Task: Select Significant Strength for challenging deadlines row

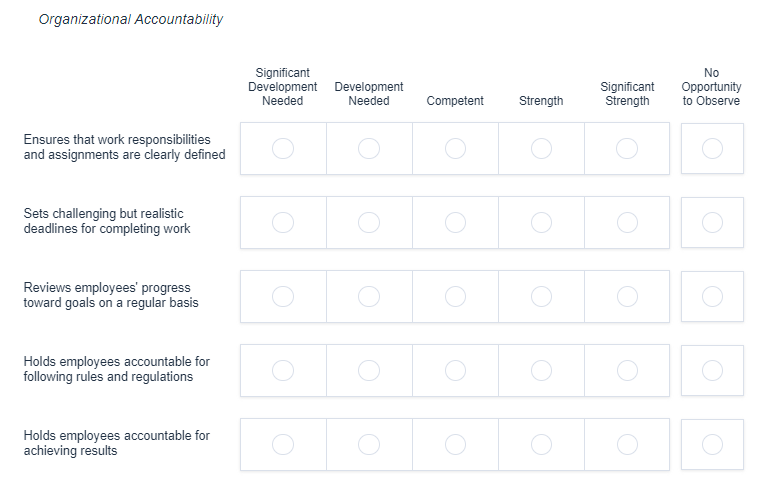Action: coord(627,222)
